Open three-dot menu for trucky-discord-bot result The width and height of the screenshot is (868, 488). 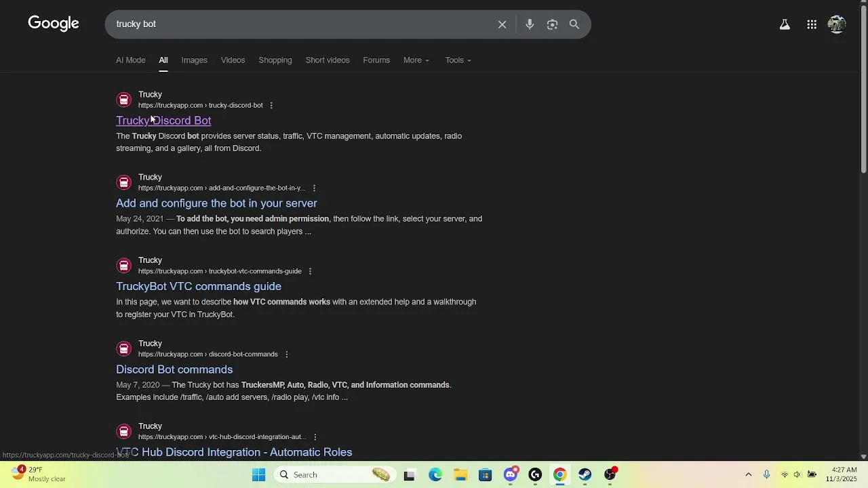(271, 105)
